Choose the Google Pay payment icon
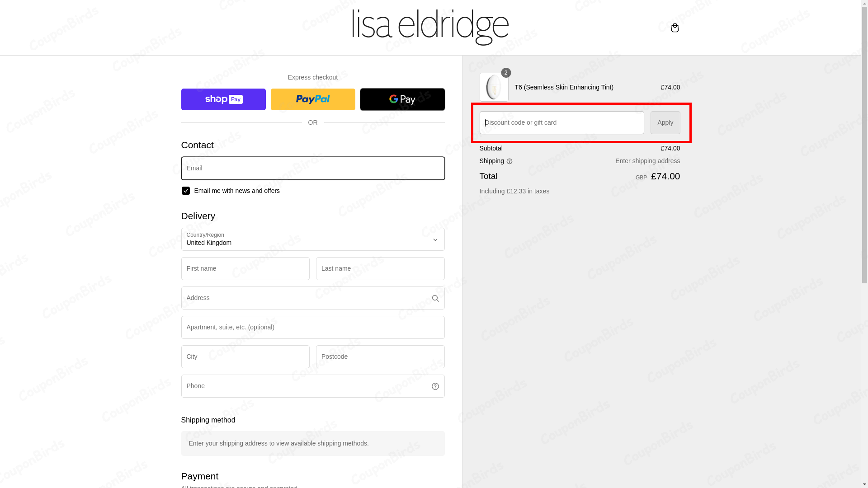 402,99
